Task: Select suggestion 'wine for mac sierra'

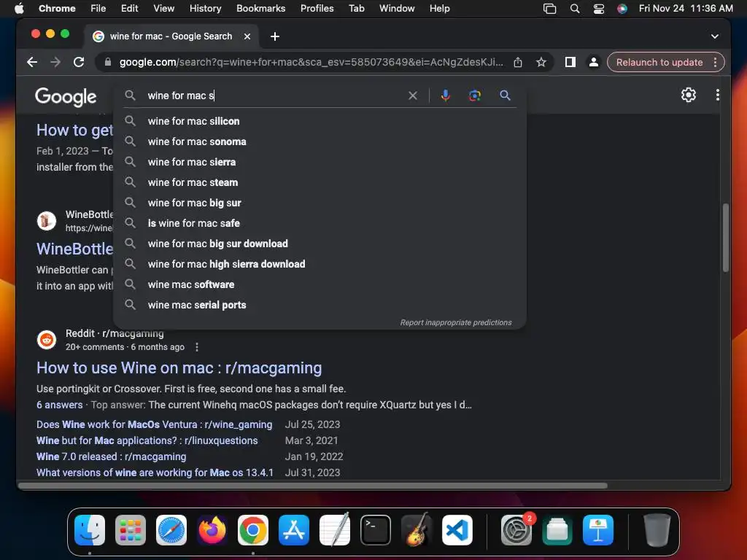Action: [x=320, y=162]
